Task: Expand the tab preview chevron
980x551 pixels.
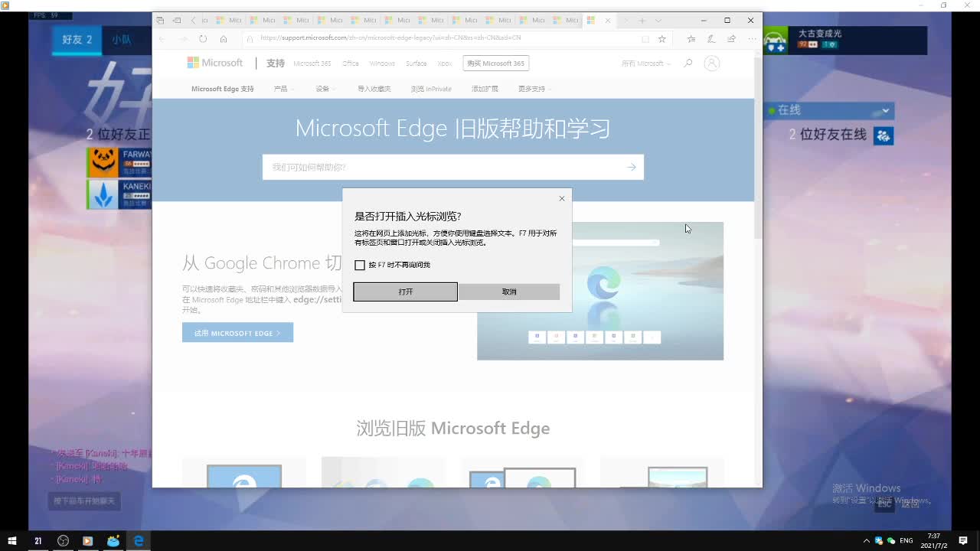Action: pyautogui.click(x=658, y=21)
